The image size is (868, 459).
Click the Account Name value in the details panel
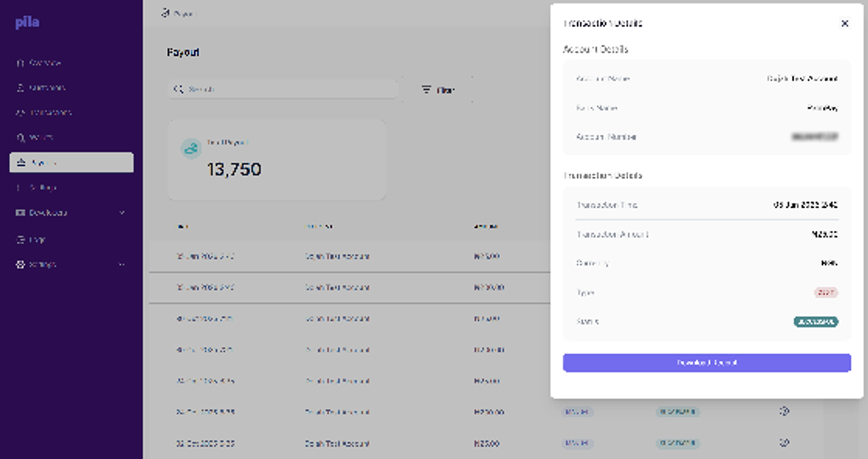pos(802,79)
